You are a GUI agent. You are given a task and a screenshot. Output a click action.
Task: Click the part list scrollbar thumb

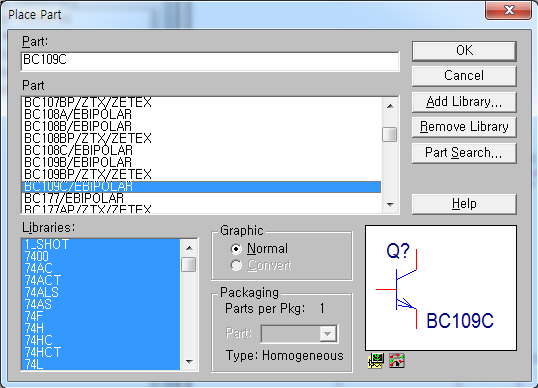coord(390,134)
